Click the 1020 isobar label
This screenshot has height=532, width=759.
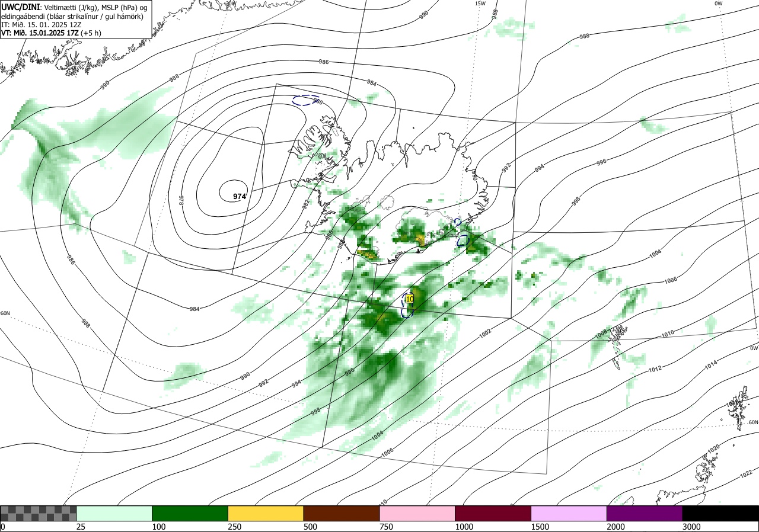point(713,450)
